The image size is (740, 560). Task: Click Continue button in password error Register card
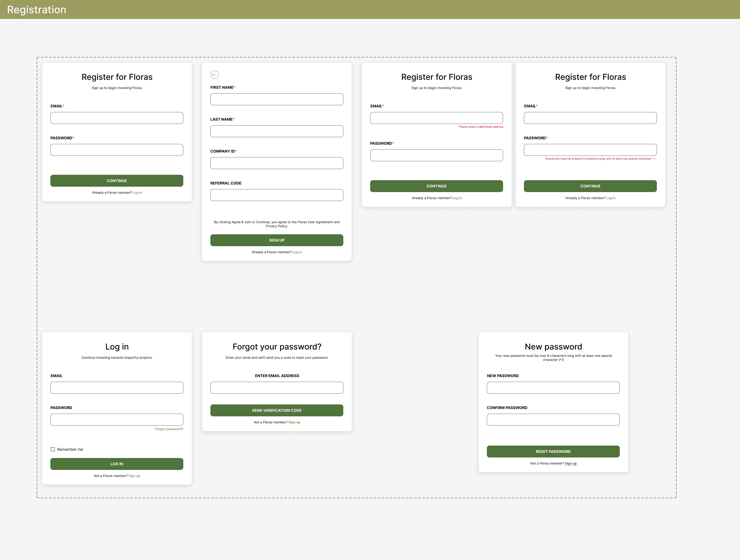pos(591,186)
